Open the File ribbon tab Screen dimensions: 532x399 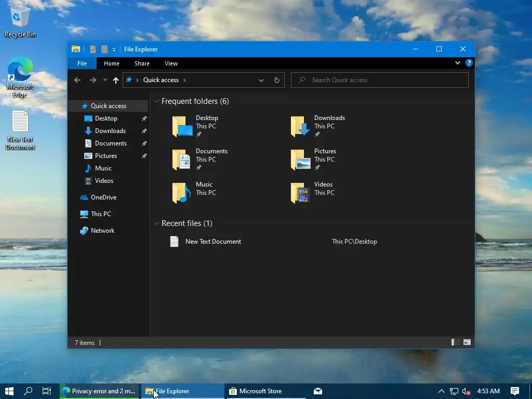[x=82, y=63]
